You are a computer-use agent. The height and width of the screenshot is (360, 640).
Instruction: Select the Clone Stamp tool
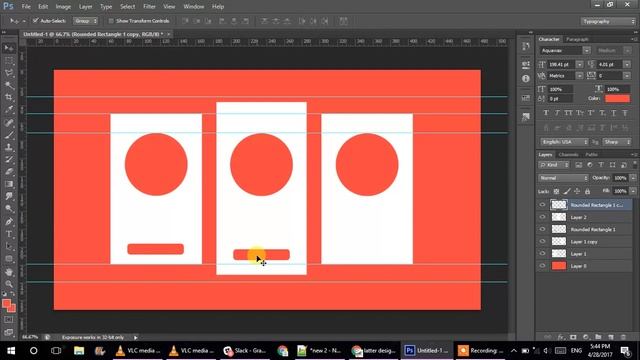[x=9, y=147]
